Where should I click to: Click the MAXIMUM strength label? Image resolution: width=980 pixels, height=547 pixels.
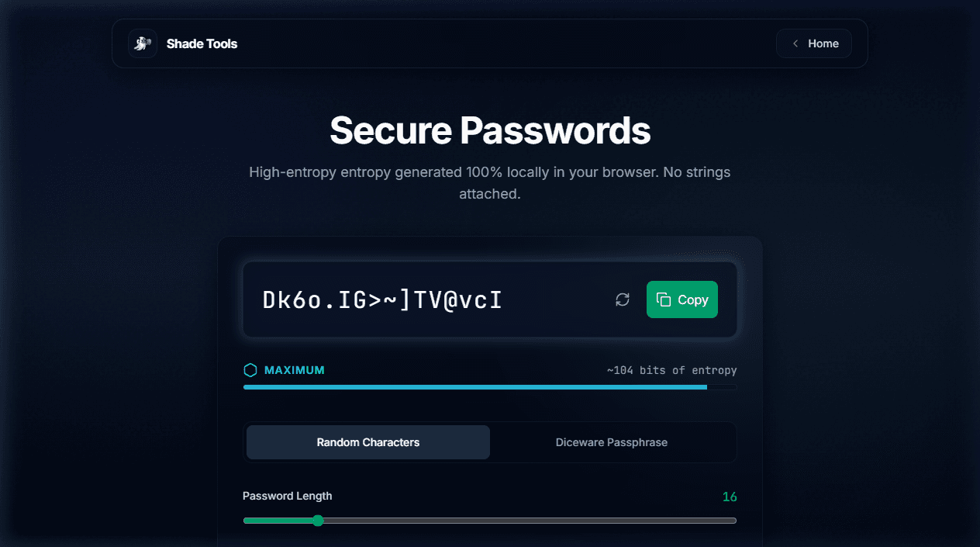click(294, 370)
